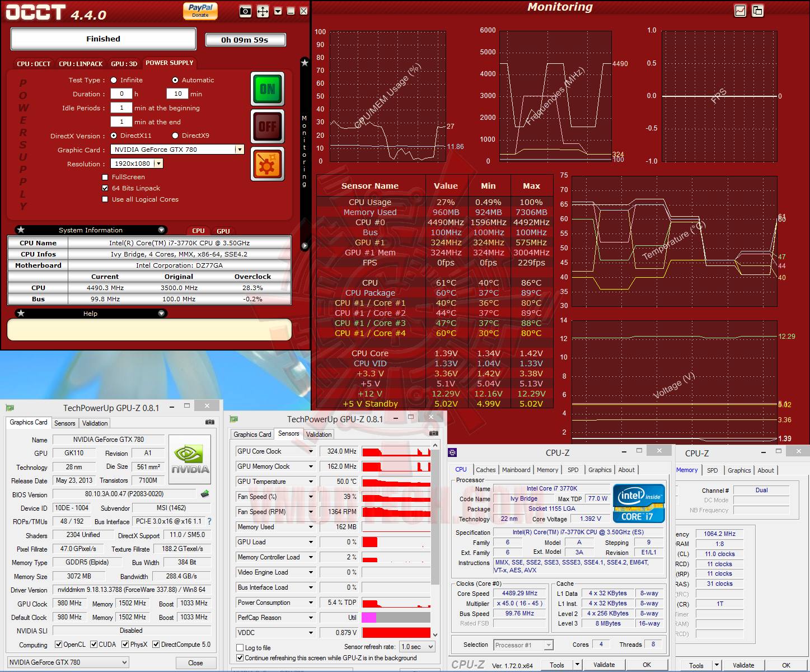This screenshot has height=672, width=810.
Task: Click the Duration minutes input field
Action: 177,94
